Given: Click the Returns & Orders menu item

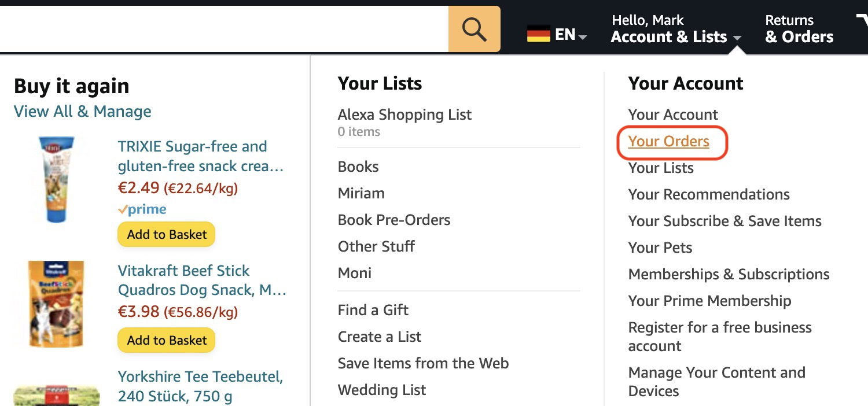Looking at the screenshot, I should pyautogui.click(x=799, y=28).
